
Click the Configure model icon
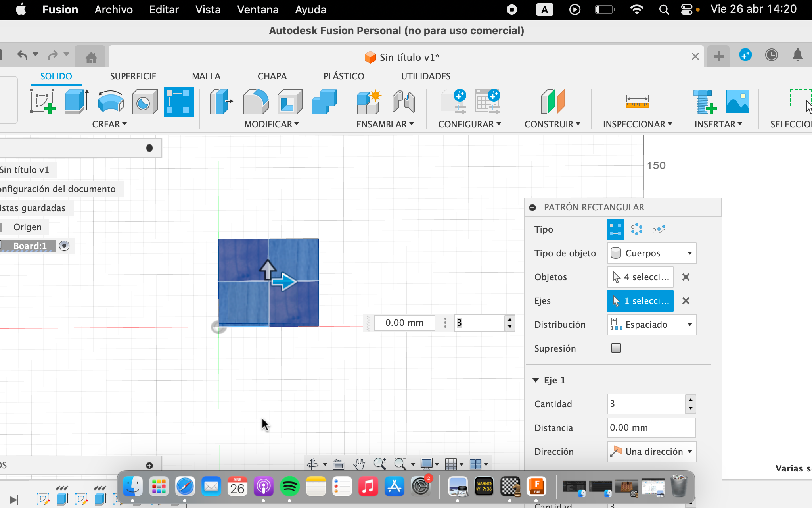(x=454, y=102)
